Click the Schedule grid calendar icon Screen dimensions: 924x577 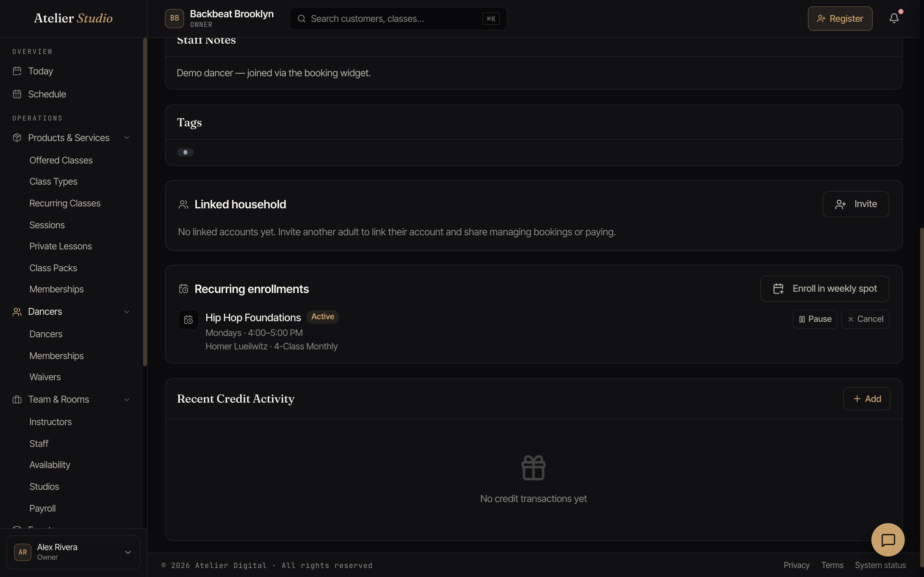click(17, 94)
